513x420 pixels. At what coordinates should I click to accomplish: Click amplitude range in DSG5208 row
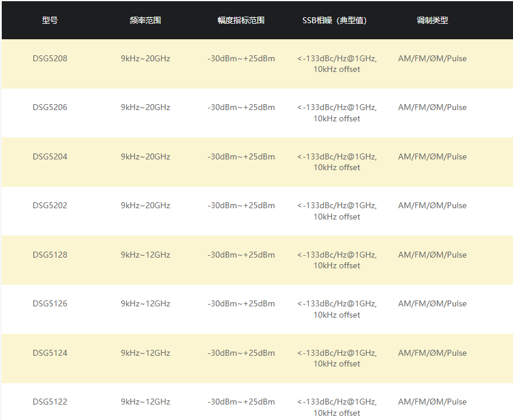tap(241, 58)
